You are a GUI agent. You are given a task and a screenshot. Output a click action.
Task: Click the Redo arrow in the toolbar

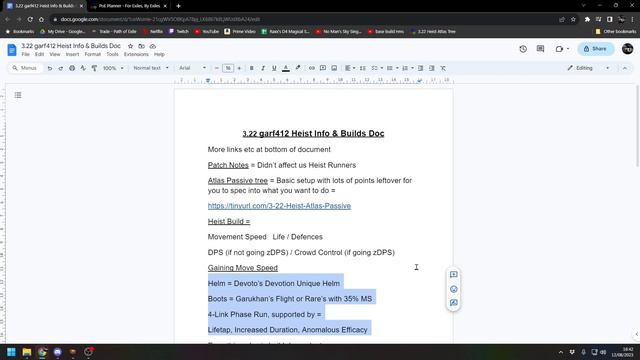pos(60,68)
